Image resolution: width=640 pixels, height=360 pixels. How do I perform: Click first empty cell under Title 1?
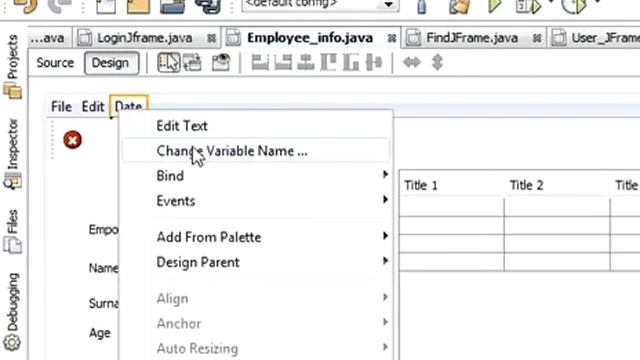click(x=452, y=207)
